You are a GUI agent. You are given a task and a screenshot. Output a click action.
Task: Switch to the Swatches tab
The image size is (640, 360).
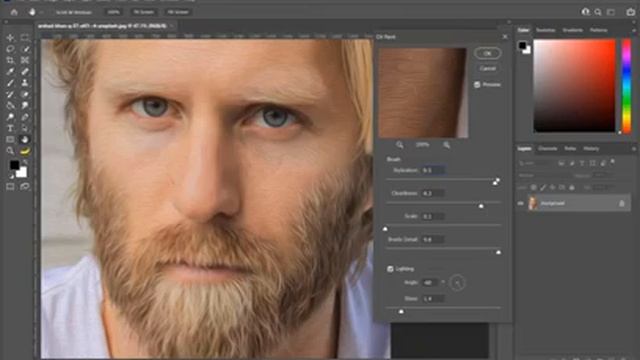[x=545, y=30]
